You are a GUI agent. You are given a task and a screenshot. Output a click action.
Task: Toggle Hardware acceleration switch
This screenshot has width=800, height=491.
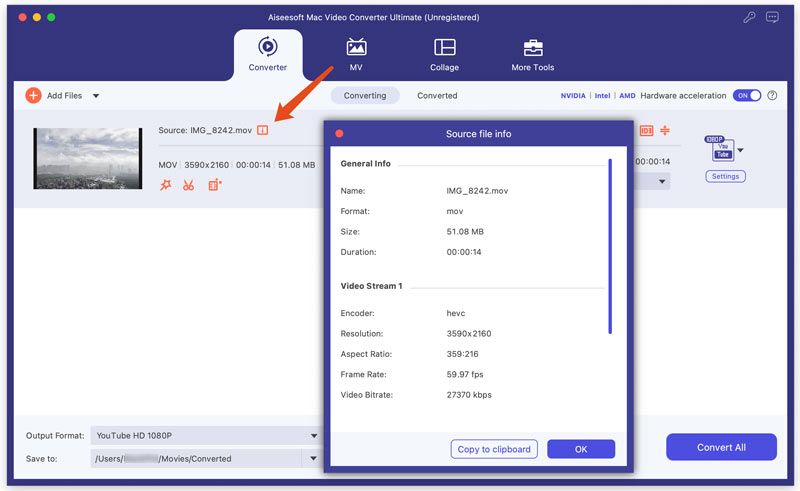[x=746, y=95]
